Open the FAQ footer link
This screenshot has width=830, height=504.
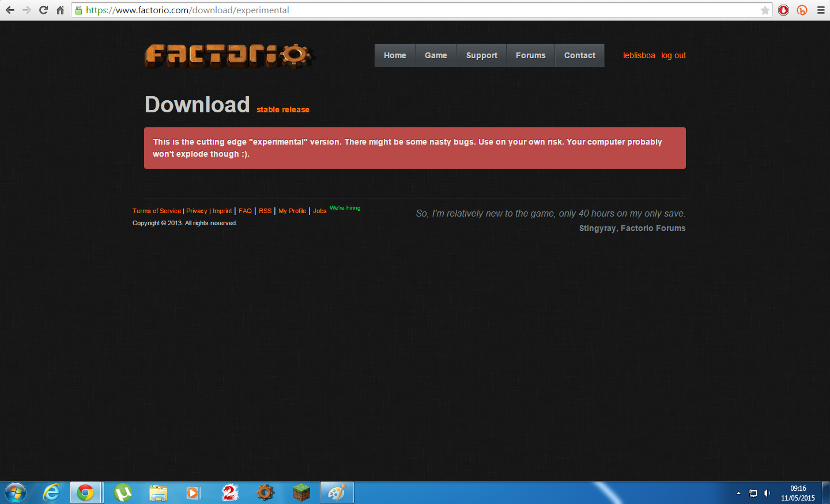tap(245, 211)
